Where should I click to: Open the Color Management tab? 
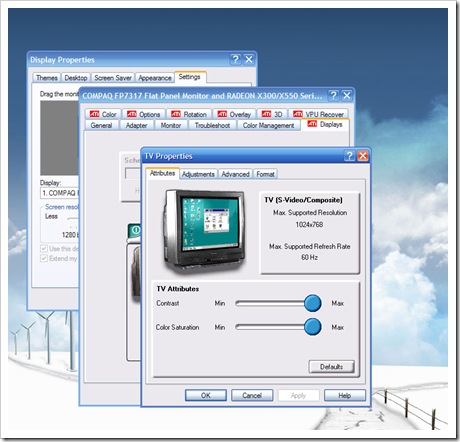268,125
